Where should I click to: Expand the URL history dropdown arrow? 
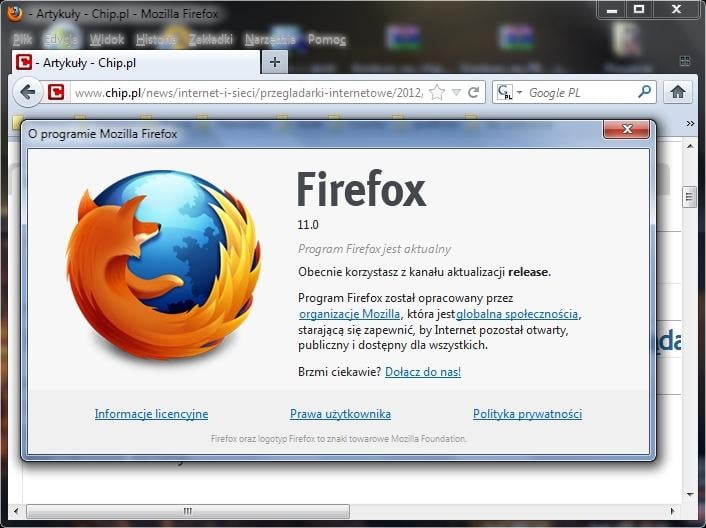coord(456,92)
